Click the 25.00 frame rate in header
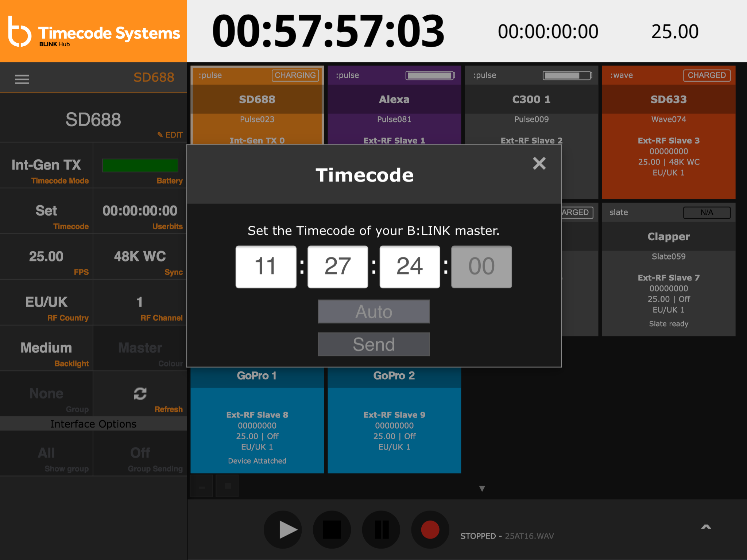Viewport: 747px width, 560px height. pos(675,32)
